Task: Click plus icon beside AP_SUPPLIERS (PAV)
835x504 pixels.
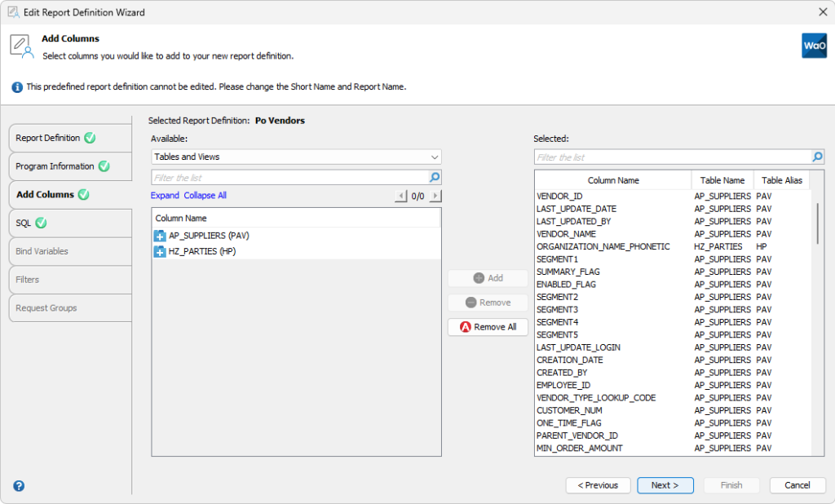Action: (160, 237)
